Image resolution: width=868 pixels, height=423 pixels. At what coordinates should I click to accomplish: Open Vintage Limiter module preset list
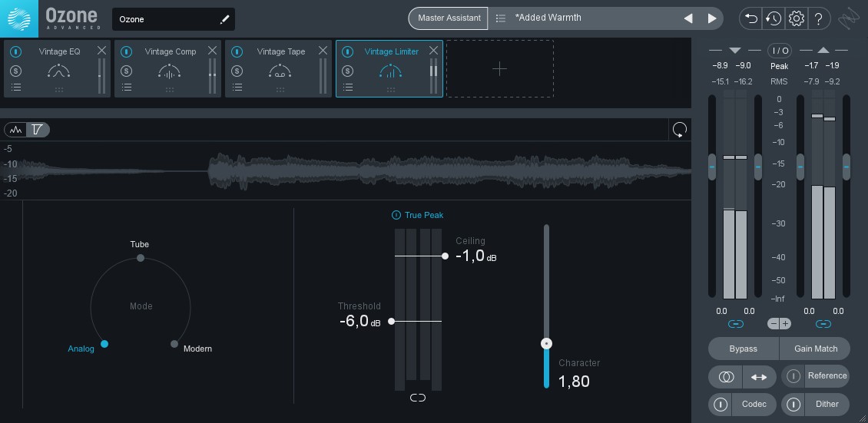click(348, 88)
